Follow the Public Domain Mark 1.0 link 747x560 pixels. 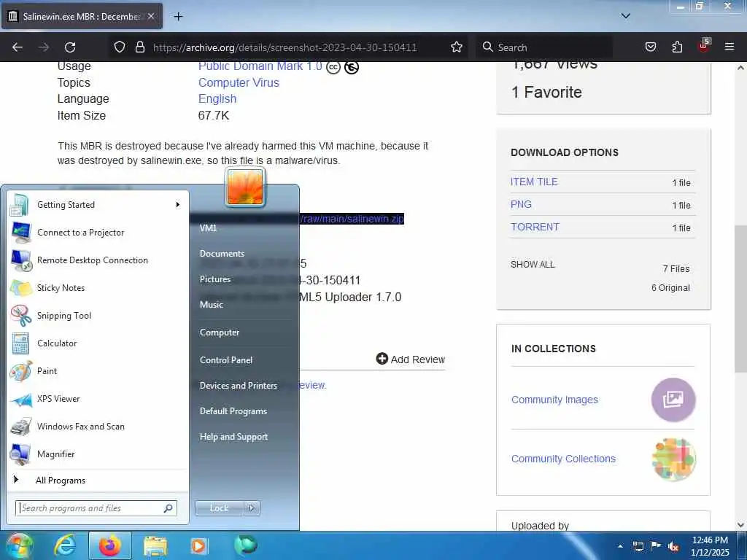click(260, 66)
